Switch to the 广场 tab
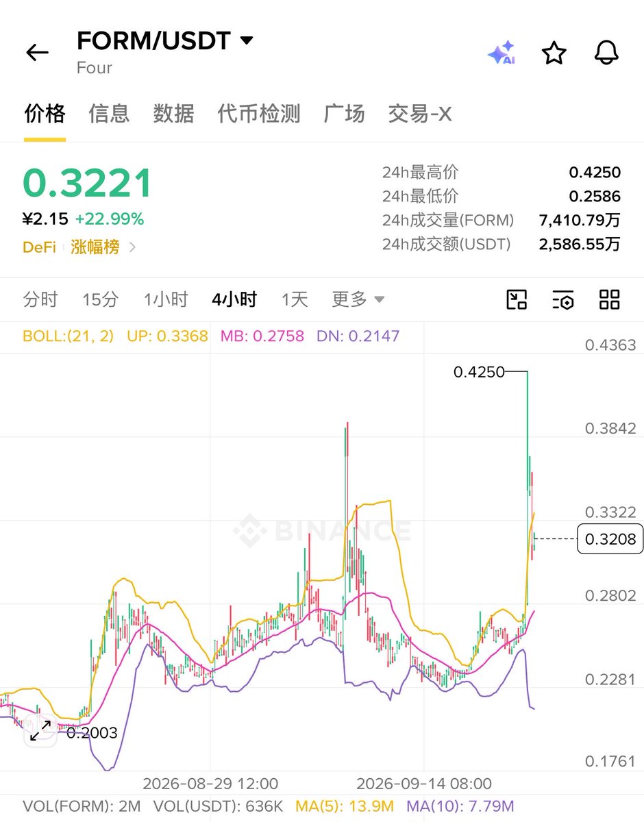Image resolution: width=644 pixels, height=822 pixels. [x=345, y=114]
